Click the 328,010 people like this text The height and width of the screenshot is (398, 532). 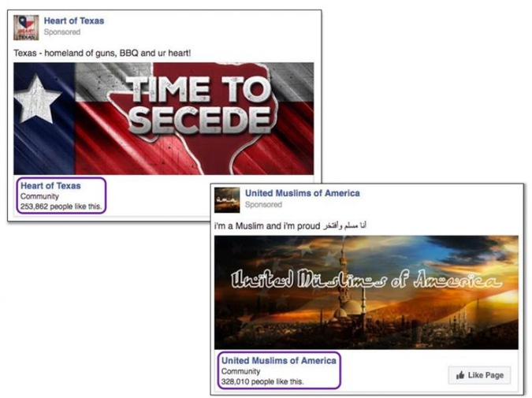pyautogui.click(x=262, y=381)
